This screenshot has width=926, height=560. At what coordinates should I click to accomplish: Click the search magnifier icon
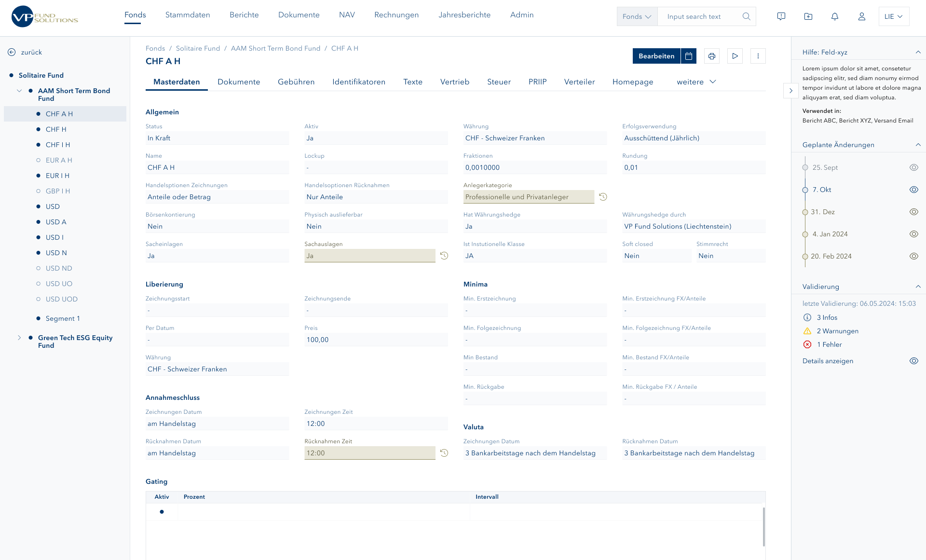(746, 16)
